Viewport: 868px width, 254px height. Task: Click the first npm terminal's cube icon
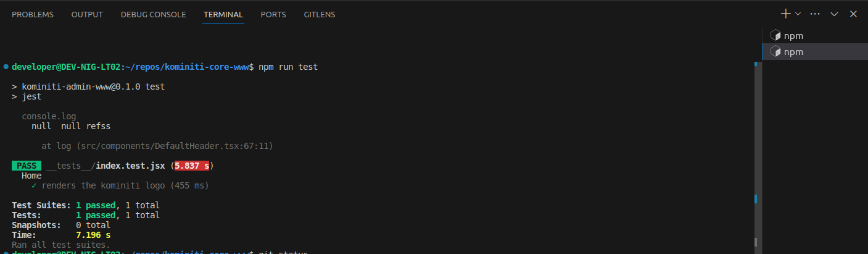[x=775, y=35]
